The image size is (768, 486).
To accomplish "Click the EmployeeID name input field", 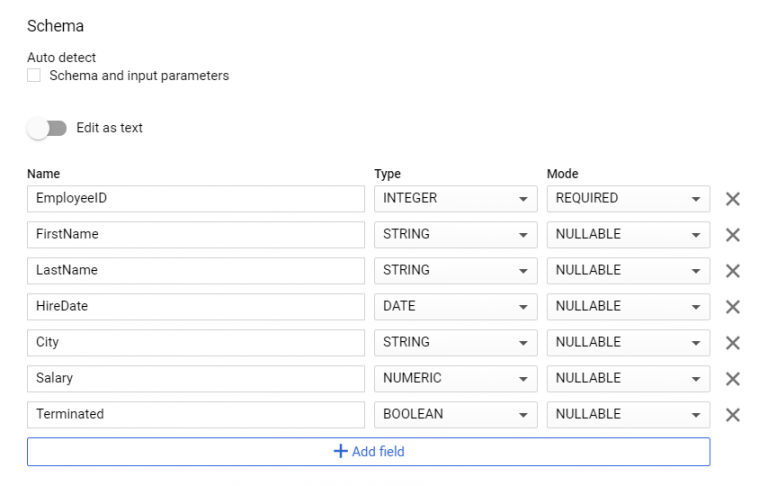I will tap(196, 198).
